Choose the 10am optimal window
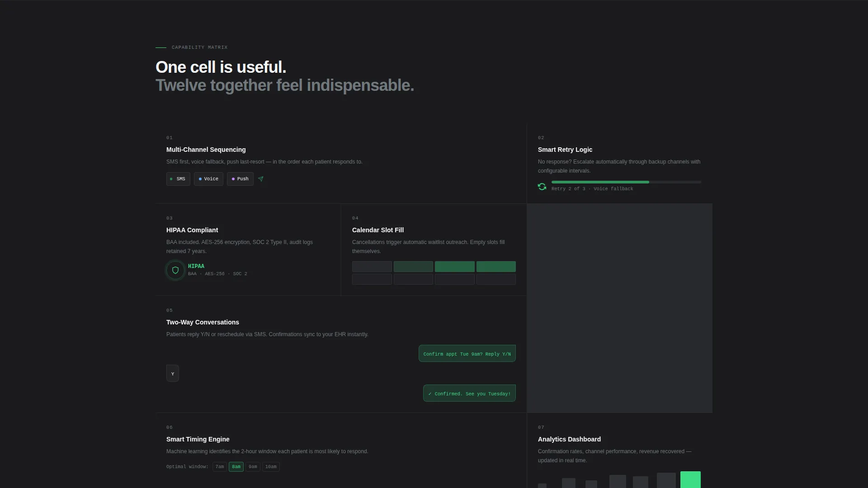 click(x=271, y=467)
